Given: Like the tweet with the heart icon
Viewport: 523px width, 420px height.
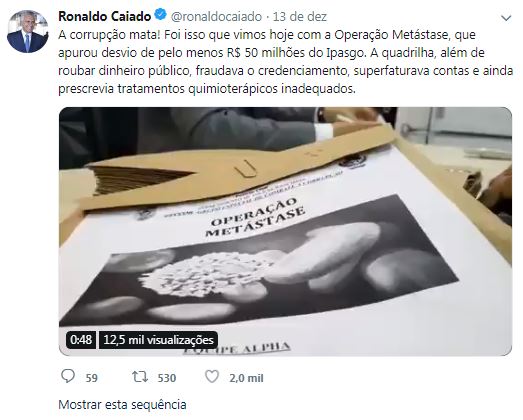Looking at the screenshot, I should pyautogui.click(x=212, y=377).
